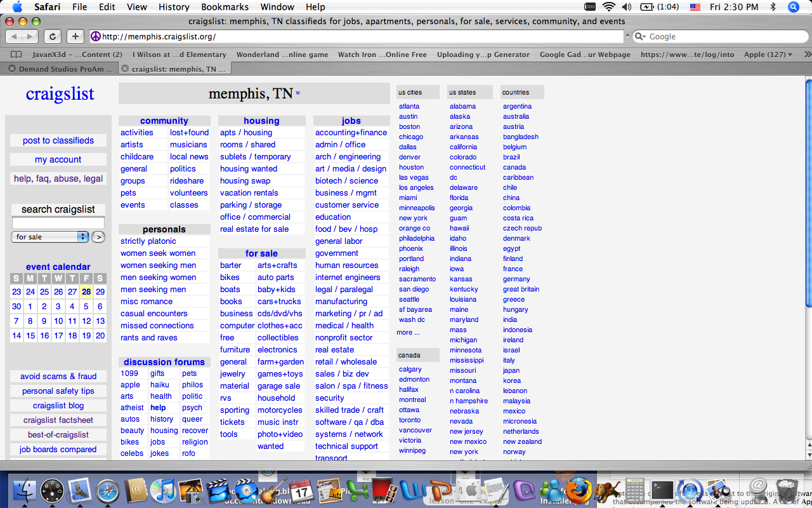Click the craigslist search text field
The height and width of the screenshot is (508, 812).
pyautogui.click(x=58, y=223)
